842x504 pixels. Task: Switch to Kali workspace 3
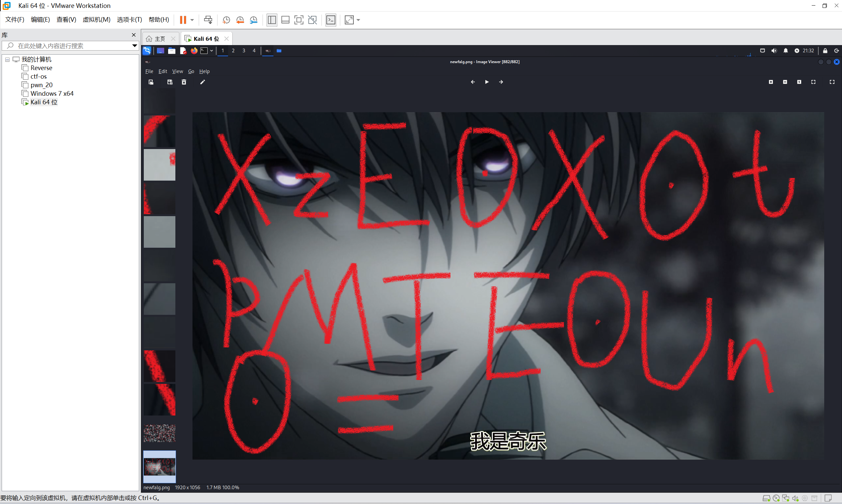click(243, 51)
